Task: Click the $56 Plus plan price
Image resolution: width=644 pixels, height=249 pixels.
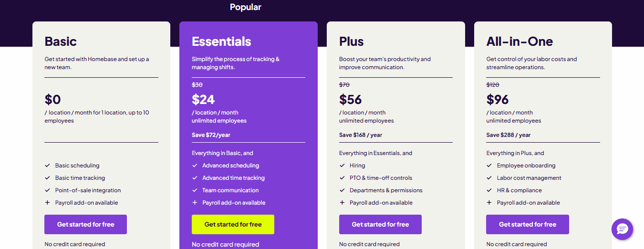Action: pos(351,99)
